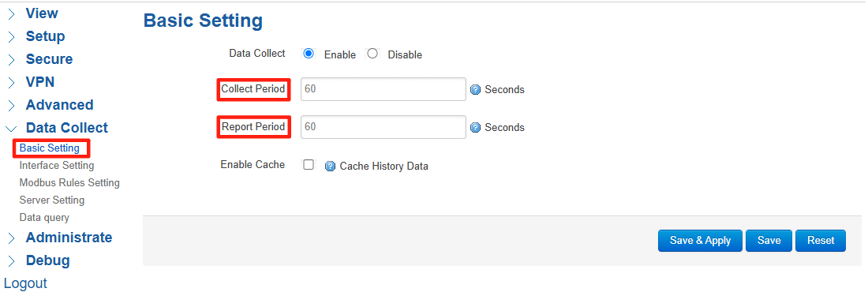Select the Enable radio button for Data Collect

(x=309, y=54)
